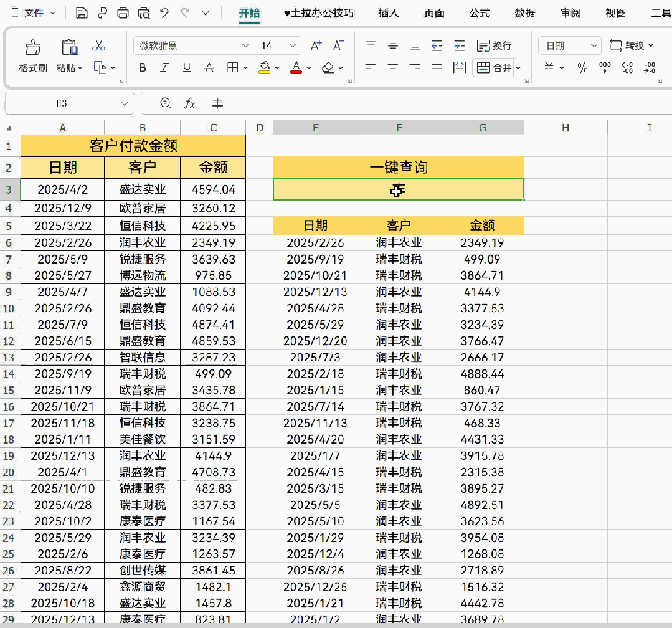The height and width of the screenshot is (628, 672).
Task: Click the Borders grid icon
Action: [233, 67]
